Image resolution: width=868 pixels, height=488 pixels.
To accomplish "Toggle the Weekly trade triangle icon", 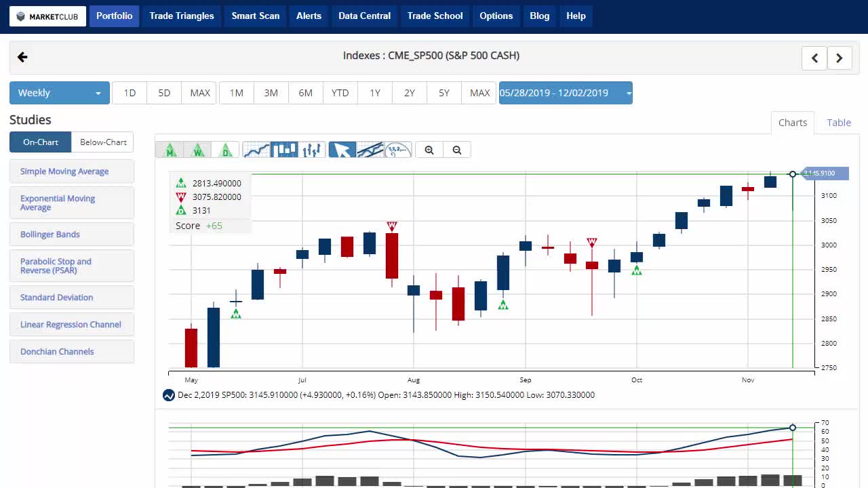I will pyautogui.click(x=197, y=150).
